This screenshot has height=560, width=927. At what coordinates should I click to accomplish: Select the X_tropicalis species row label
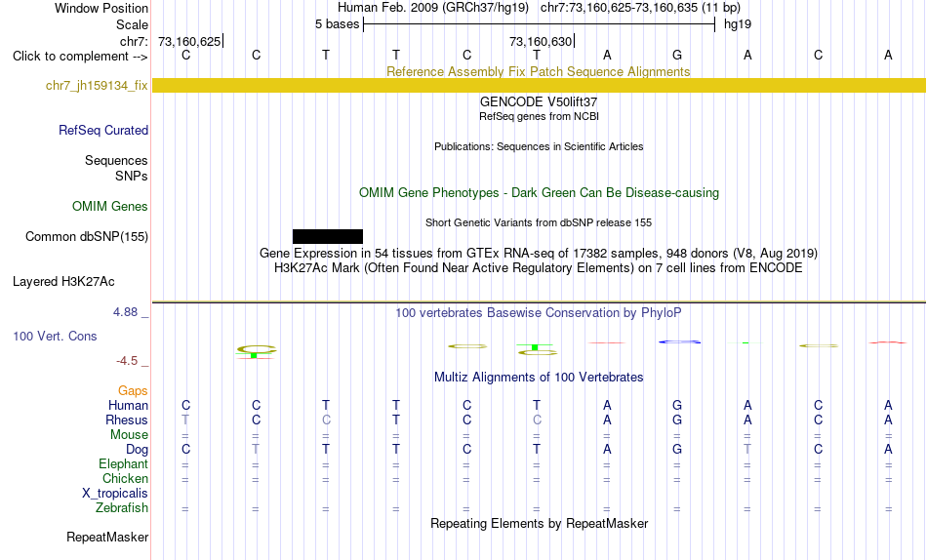tap(115, 494)
